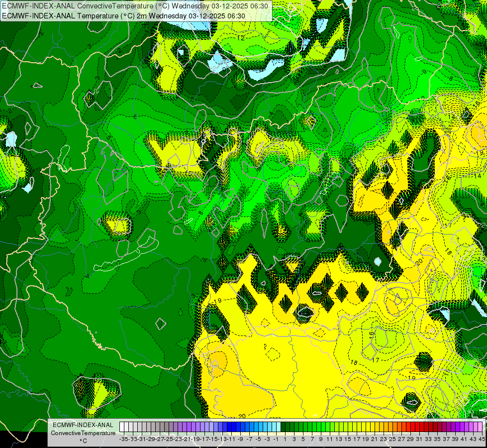Screen dimensions: 487x448
Task: Select the lime swatch above 13
Action: coord(337,427)
